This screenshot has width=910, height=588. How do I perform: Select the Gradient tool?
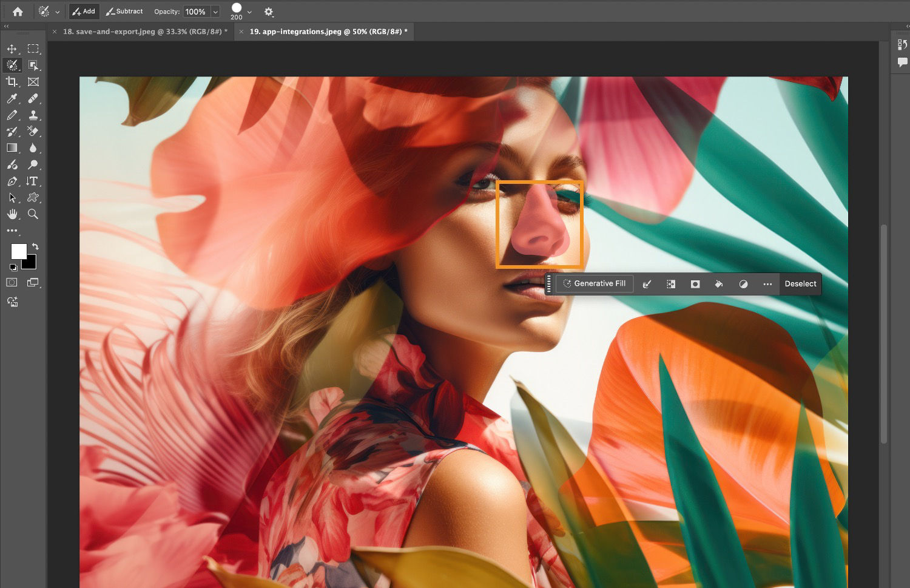tap(12, 148)
